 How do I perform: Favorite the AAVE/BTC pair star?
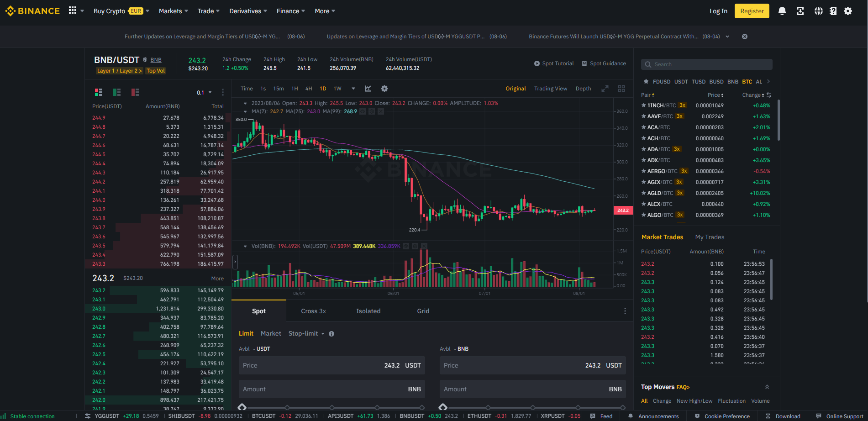(x=644, y=116)
